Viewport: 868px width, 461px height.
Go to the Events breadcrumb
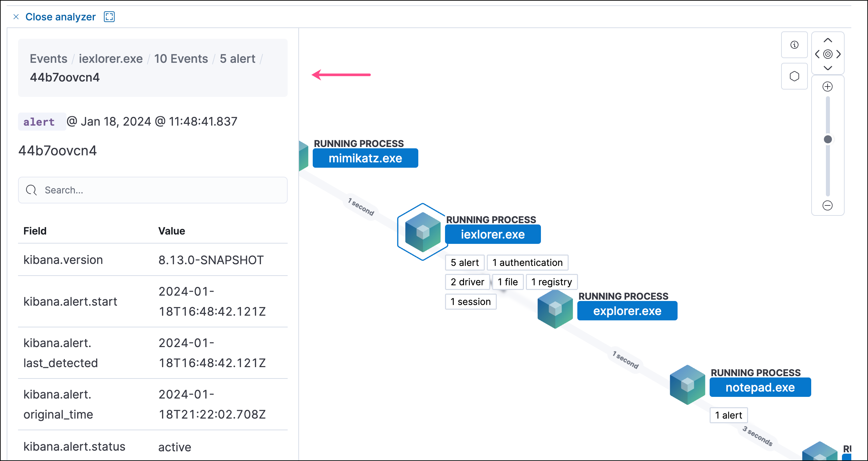tap(48, 59)
